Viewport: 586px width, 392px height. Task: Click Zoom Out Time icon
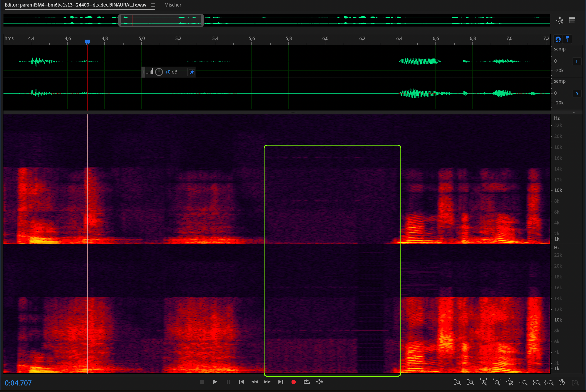point(497,382)
